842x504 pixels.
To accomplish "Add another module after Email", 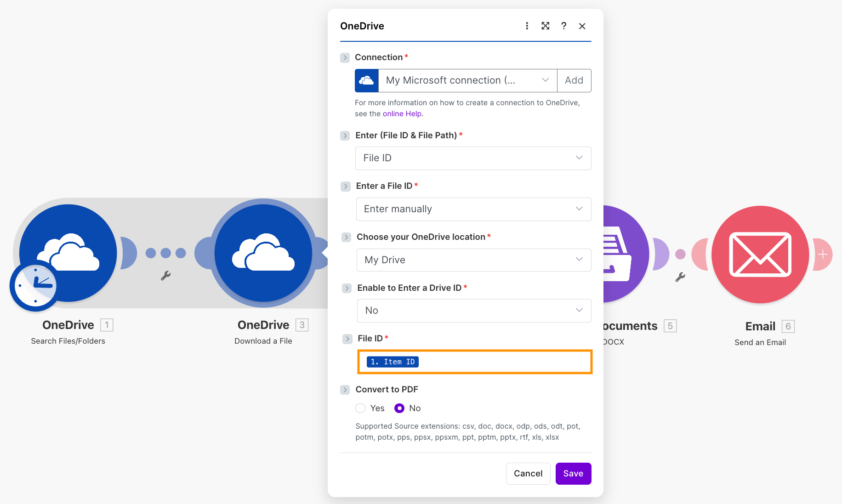I will point(823,254).
